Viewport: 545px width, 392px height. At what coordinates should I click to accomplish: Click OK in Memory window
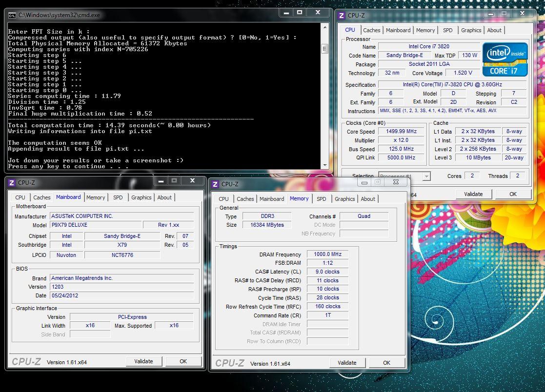[x=386, y=363]
